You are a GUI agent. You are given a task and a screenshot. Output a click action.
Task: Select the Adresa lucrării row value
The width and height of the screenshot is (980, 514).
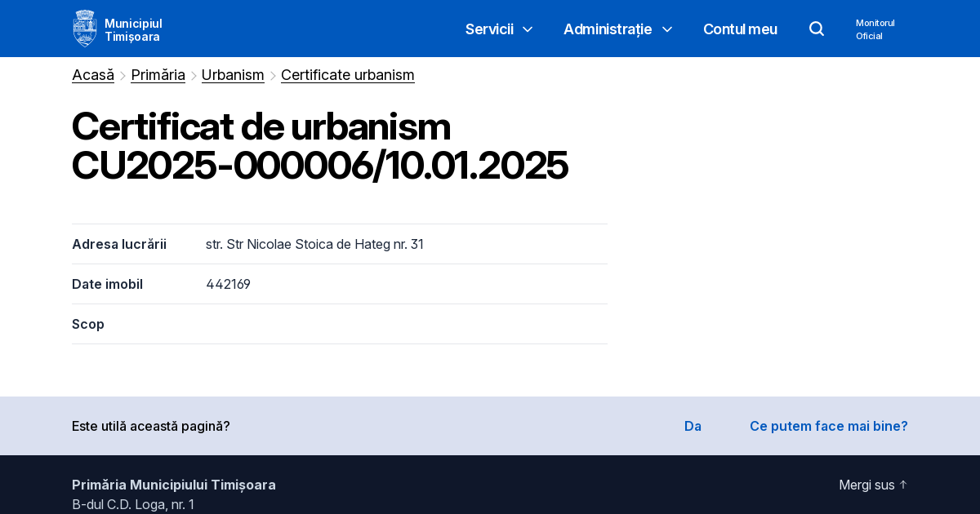click(314, 243)
